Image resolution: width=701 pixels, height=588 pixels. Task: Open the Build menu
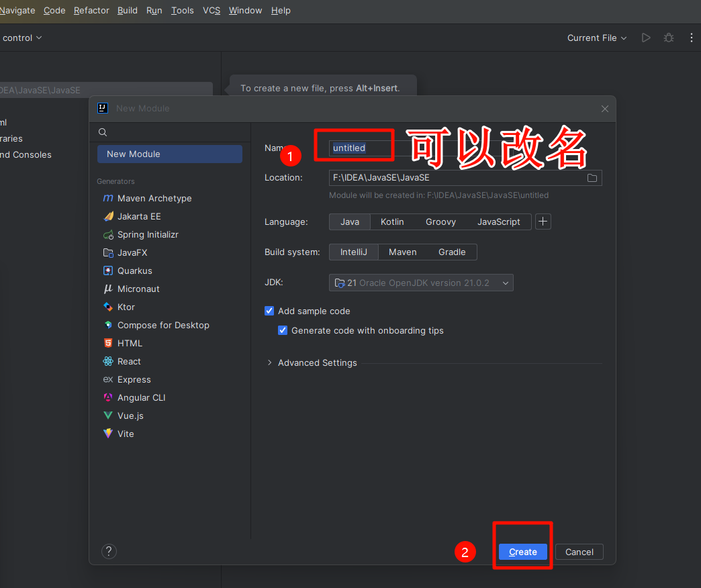pos(128,10)
